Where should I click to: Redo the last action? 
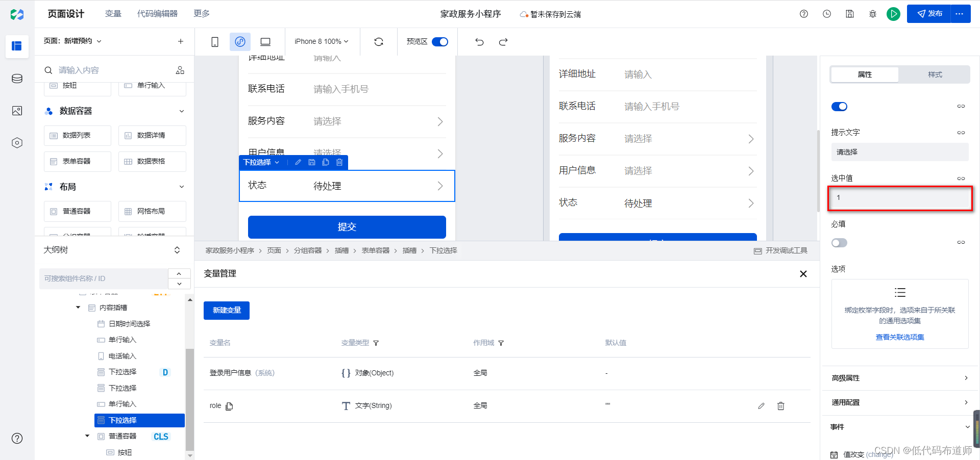tap(503, 42)
